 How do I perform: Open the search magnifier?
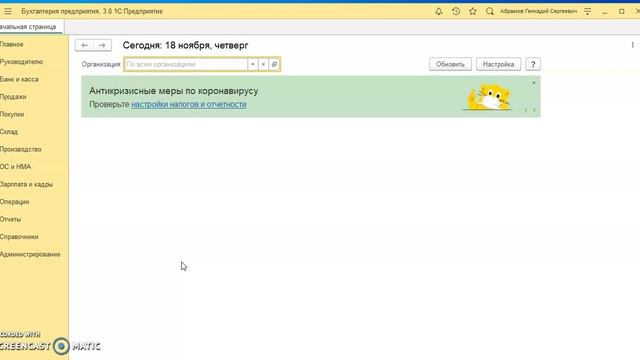[x=490, y=11]
